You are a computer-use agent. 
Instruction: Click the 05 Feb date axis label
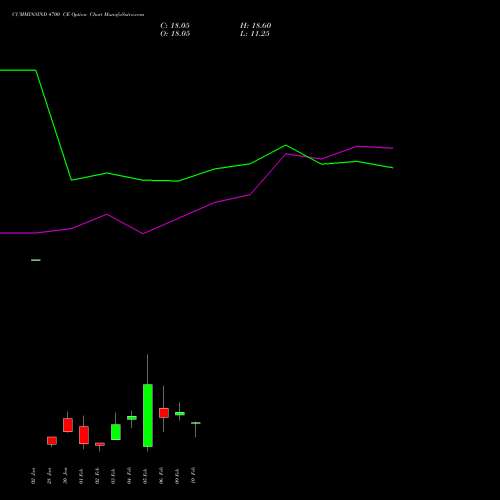145,476
